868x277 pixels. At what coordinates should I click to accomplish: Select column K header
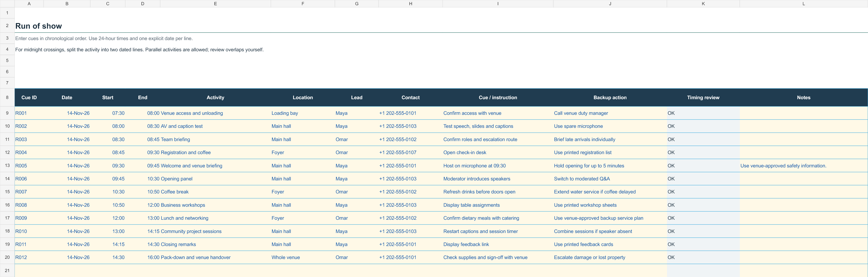(703, 4)
